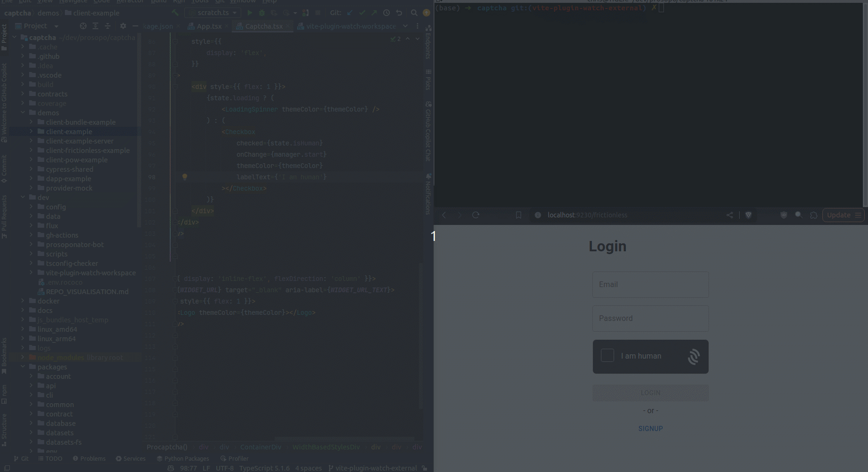Screen dimensions: 868x472
Task: Click the UTF-8 encoding in status bar
Action: click(224, 468)
